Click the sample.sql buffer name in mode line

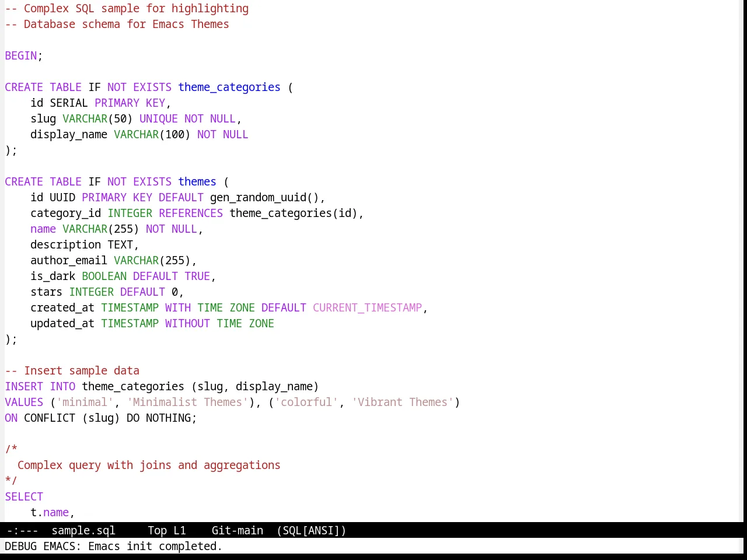click(83, 530)
